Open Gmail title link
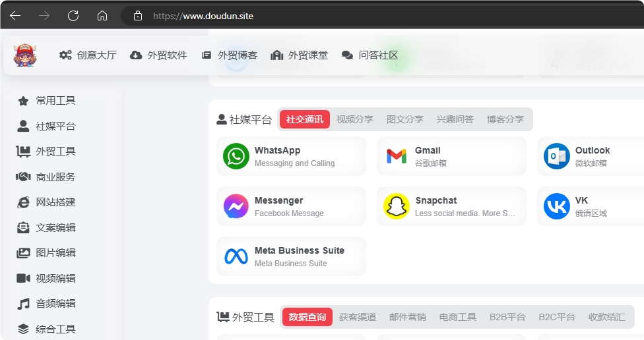 pyautogui.click(x=428, y=150)
